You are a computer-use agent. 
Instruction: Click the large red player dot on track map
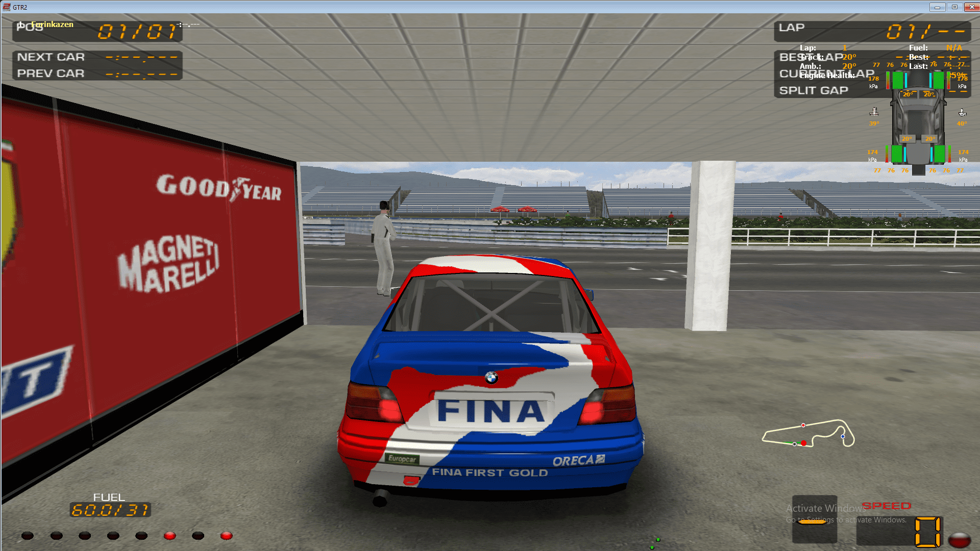(804, 443)
